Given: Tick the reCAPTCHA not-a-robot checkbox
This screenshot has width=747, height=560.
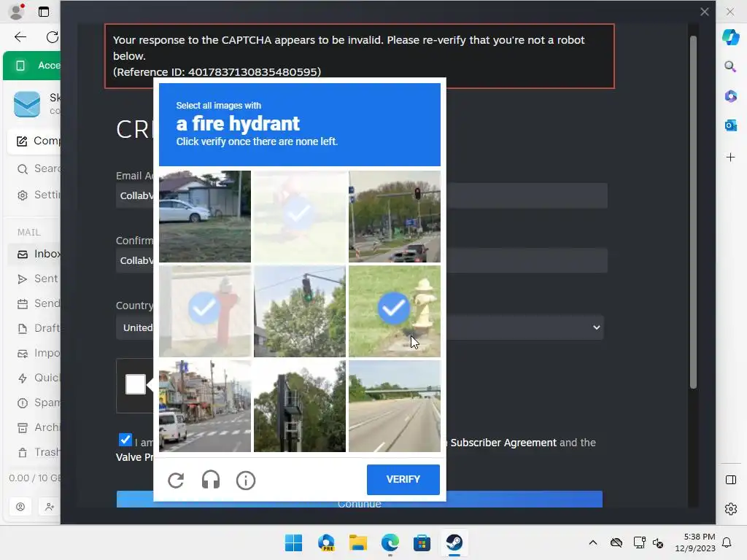Looking at the screenshot, I should click(x=135, y=384).
